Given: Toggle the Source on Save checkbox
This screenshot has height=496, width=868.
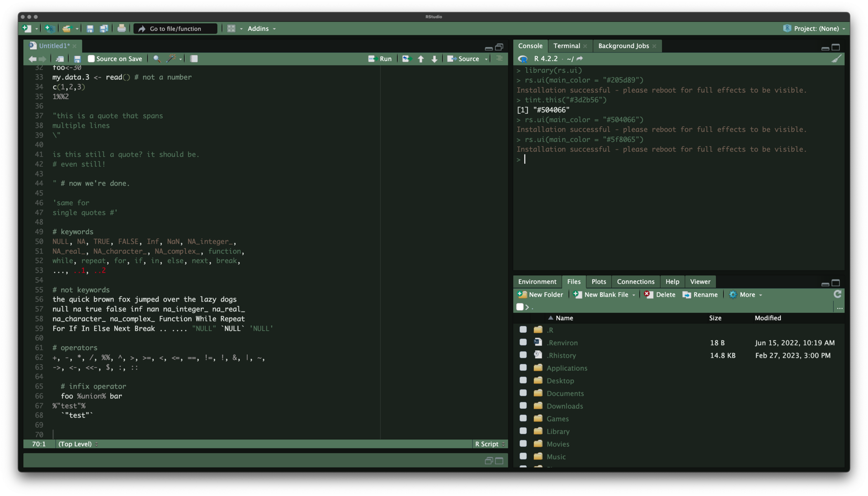Looking at the screenshot, I should pos(91,59).
